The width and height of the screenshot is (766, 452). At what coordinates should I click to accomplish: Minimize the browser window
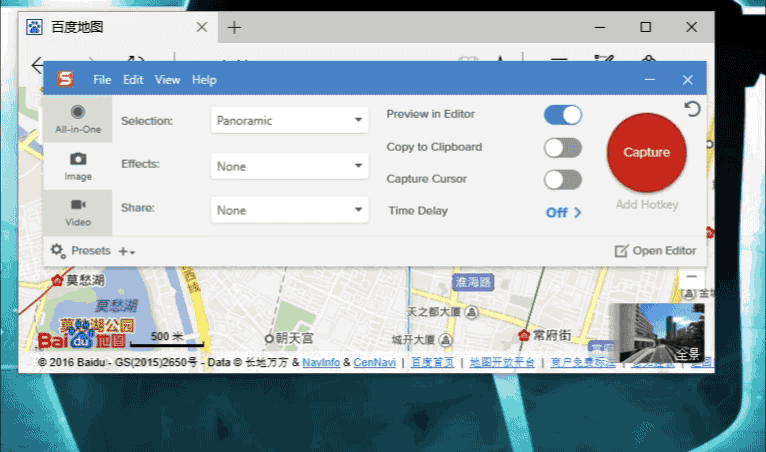click(x=600, y=27)
